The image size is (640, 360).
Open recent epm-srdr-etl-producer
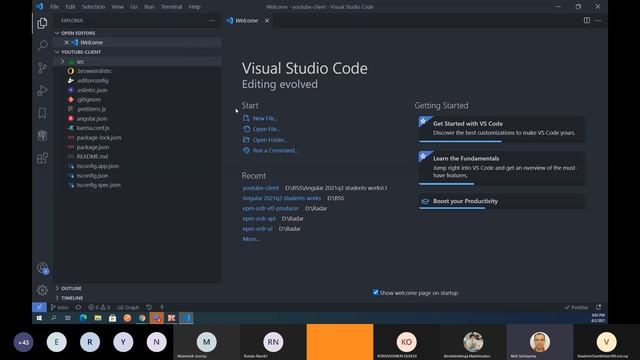270,208
